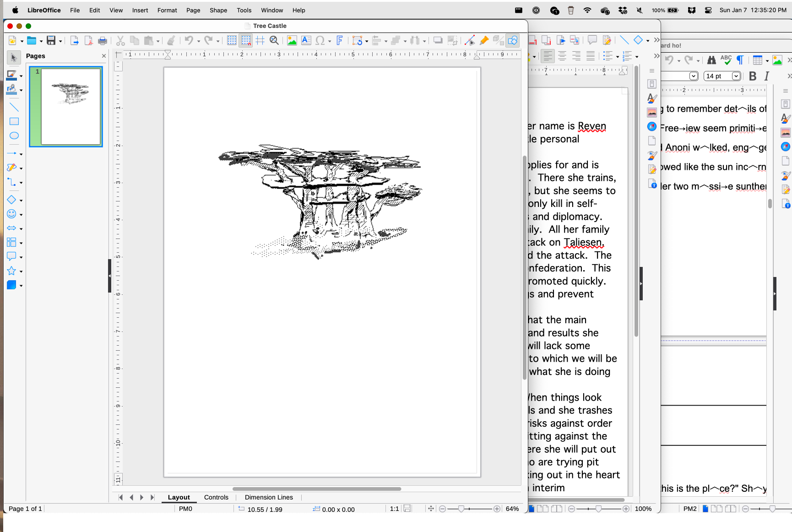Click the 64% zoom level button
Screen dimensions: 792x532
[512, 509]
